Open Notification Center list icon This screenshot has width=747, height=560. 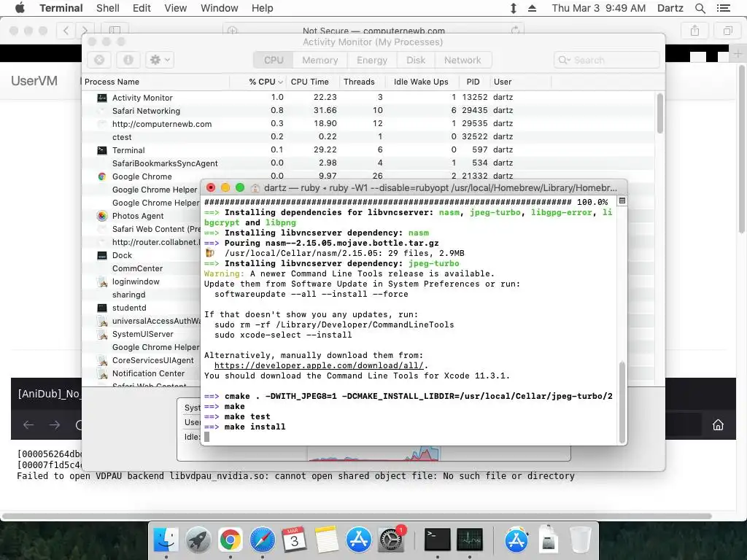tap(723, 8)
